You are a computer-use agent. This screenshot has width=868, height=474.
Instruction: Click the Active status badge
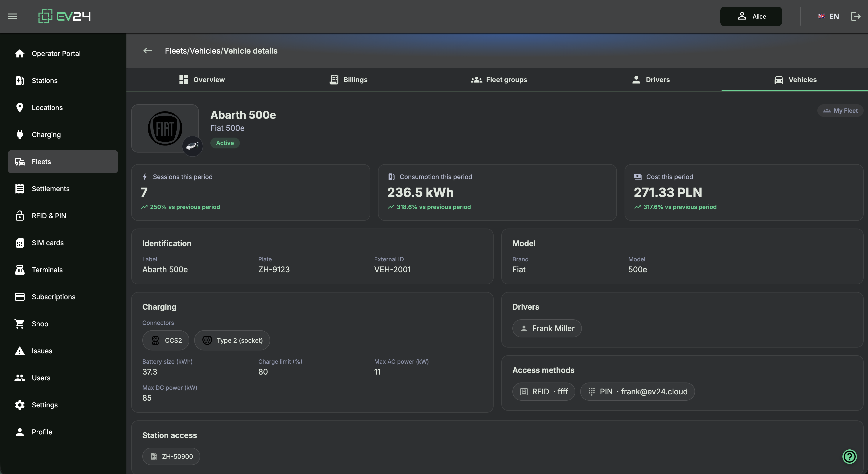[x=225, y=143]
